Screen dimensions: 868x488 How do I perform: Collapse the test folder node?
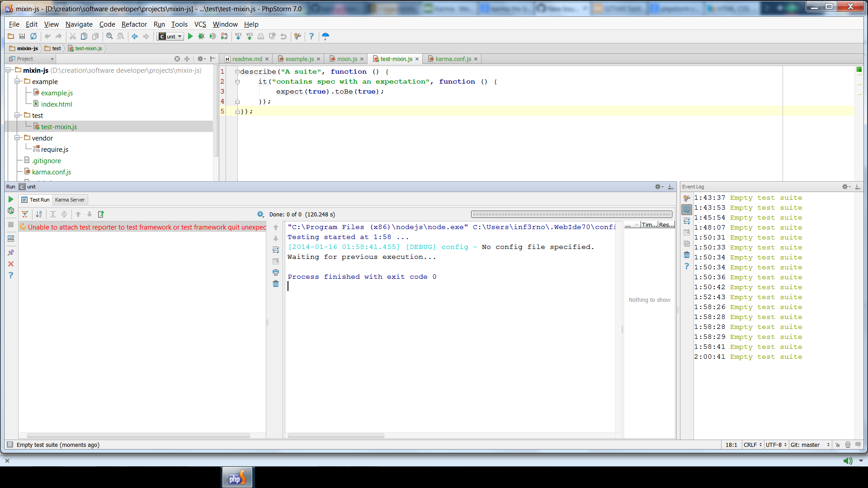[x=17, y=115]
